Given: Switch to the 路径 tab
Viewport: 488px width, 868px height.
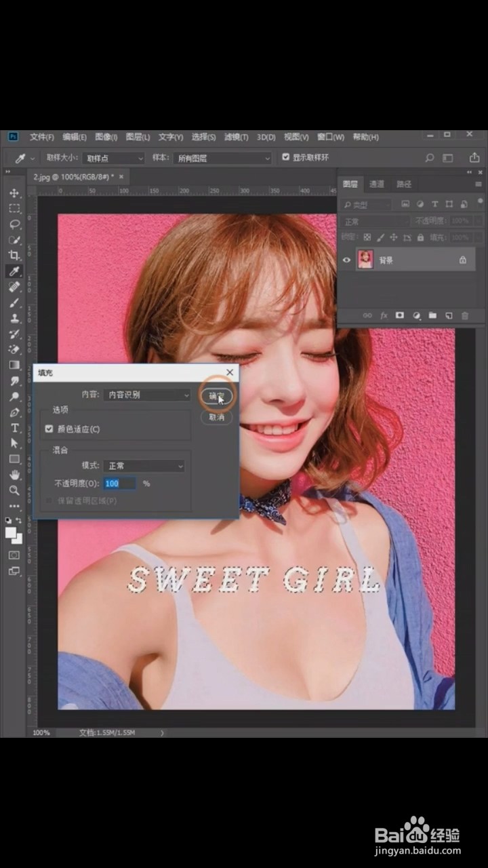Looking at the screenshot, I should point(404,184).
